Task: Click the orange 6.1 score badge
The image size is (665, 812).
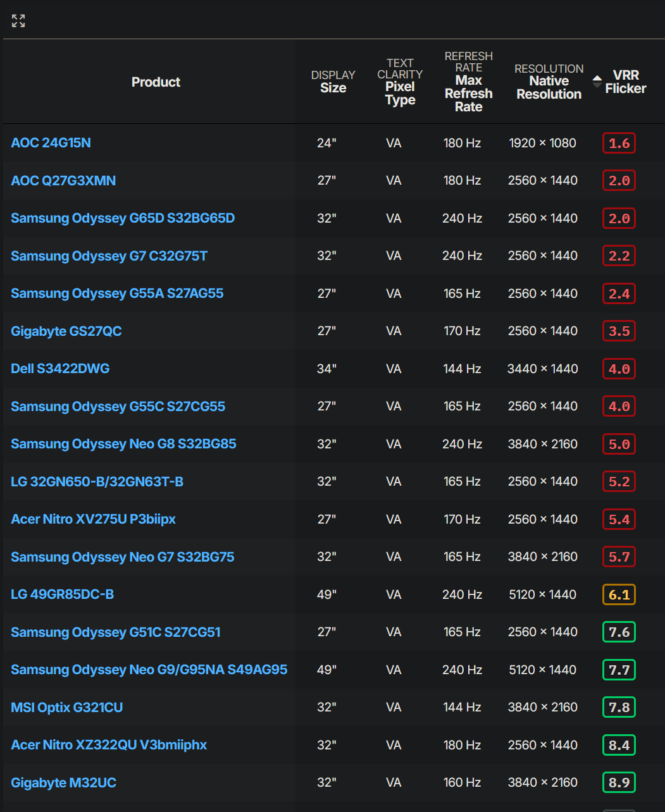Action: click(x=619, y=594)
